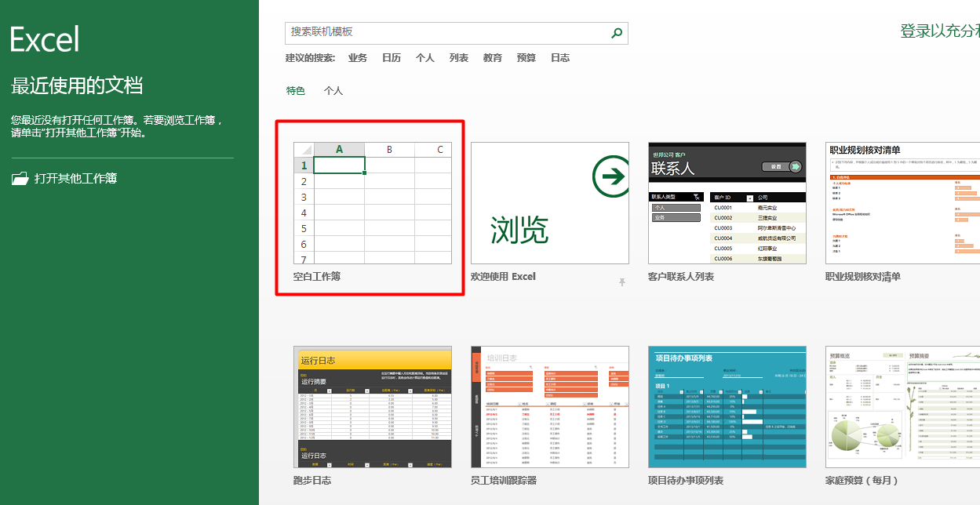The height and width of the screenshot is (505, 980).
Task: Select suggested search 业务
Action: click(358, 58)
